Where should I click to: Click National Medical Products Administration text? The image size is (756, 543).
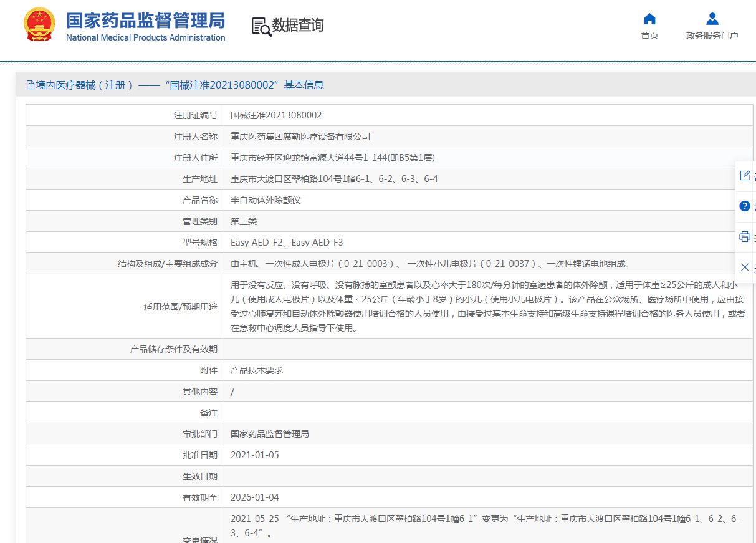pyautogui.click(x=146, y=37)
